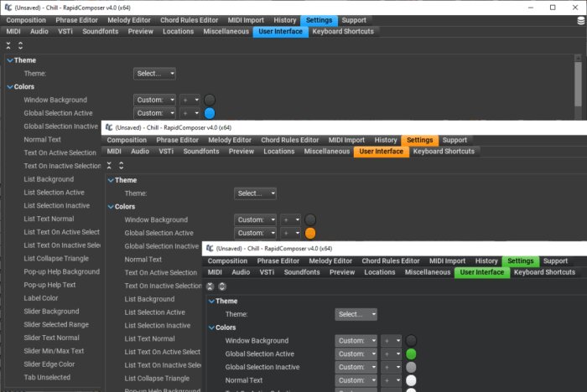Collapse the Theme section in blue window
This screenshot has width=587, height=392.
pos(10,60)
